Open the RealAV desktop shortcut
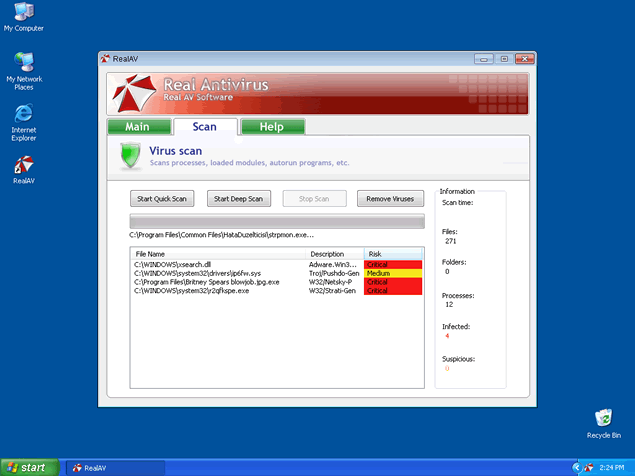This screenshot has height=476, width=635. [x=24, y=166]
